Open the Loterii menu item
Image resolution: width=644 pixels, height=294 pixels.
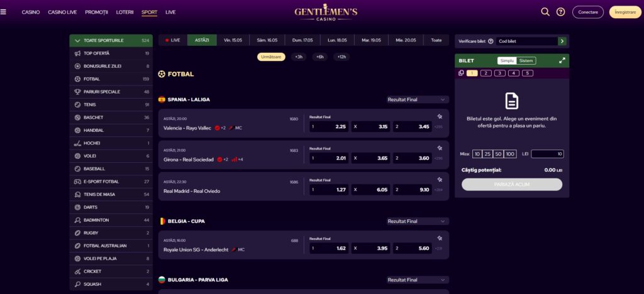125,13
